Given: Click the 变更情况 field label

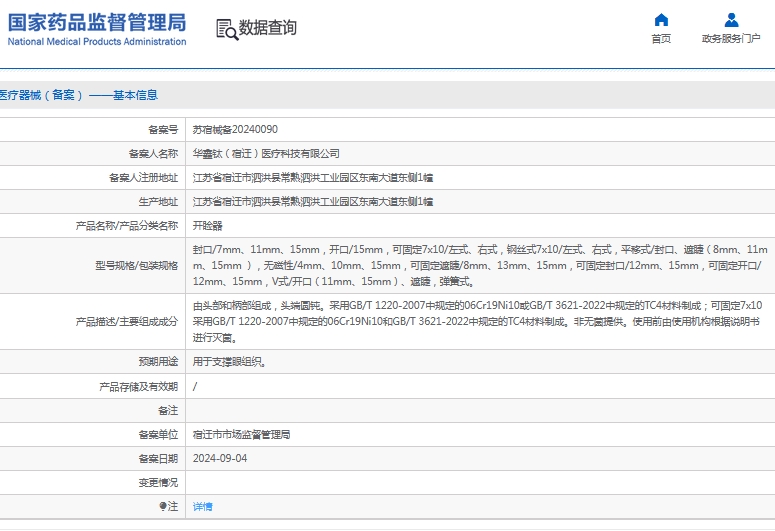Looking at the screenshot, I should point(158,483).
